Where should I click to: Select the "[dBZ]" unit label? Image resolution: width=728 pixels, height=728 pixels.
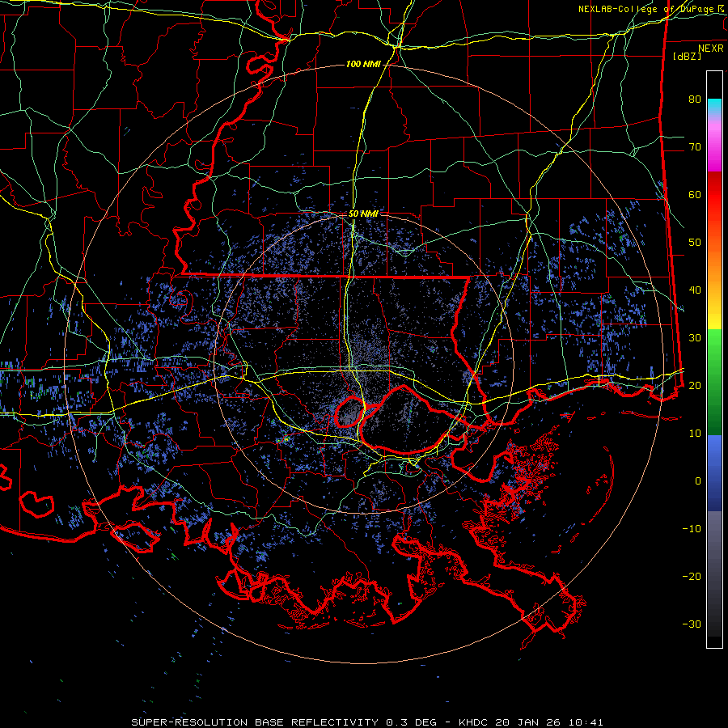point(687,56)
